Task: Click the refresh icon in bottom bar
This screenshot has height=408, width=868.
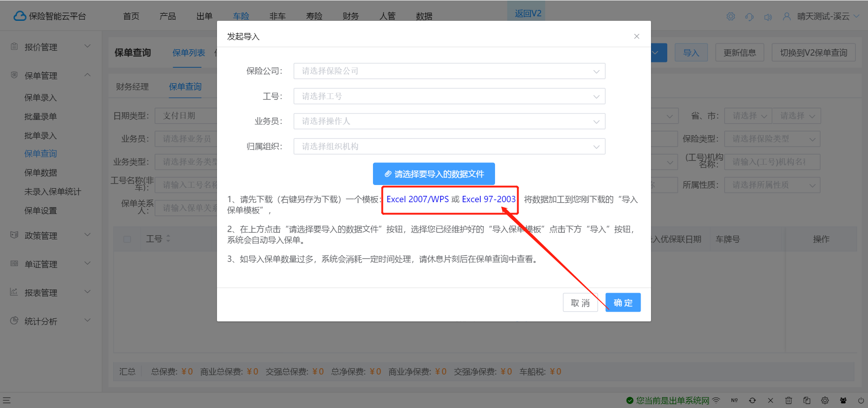Action: click(752, 400)
